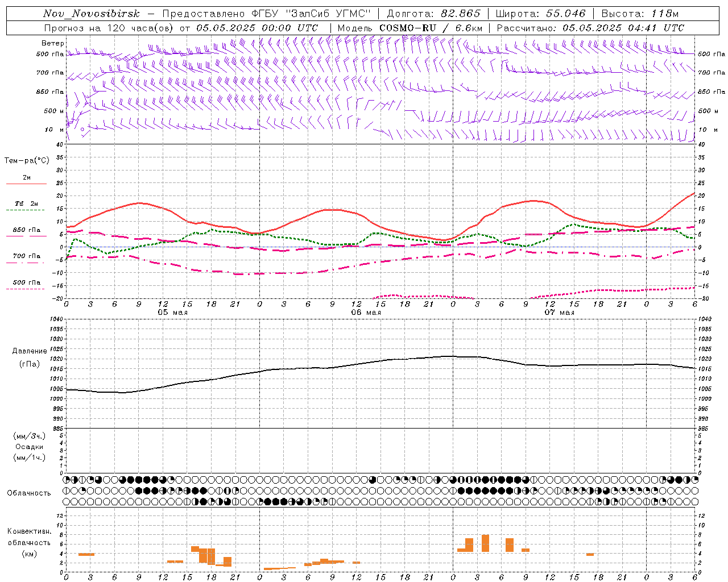Click the dash-dot swatch under '700 гПа' legend
This screenshot has width=728, height=582.
(26, 263)
